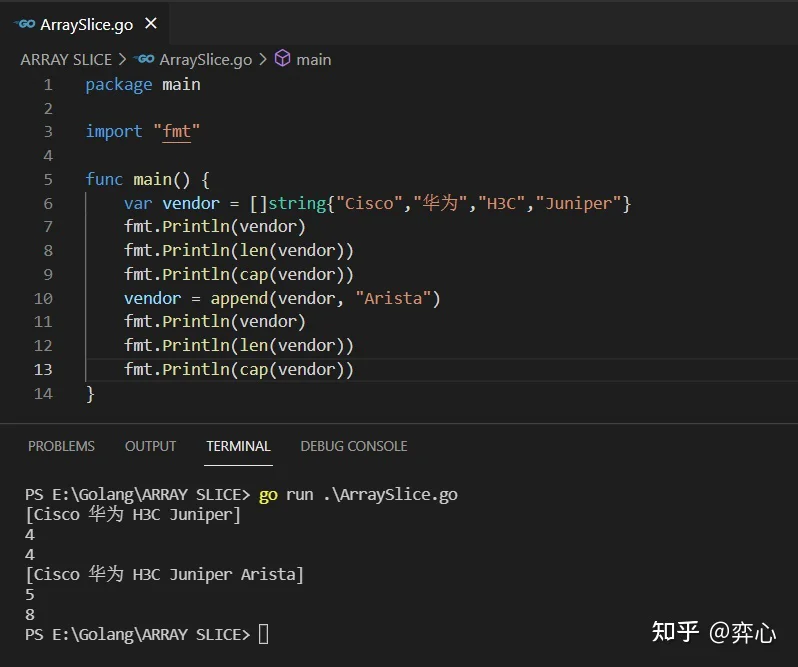Click the main symbol cube icon in breadcrumb
798x667 pixels.
[282, 59]
